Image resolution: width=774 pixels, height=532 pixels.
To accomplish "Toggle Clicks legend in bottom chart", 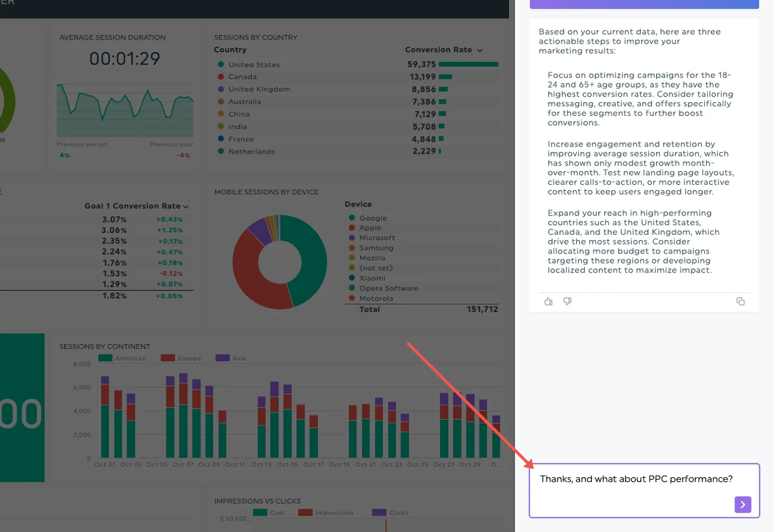I will [x=389, y=513].
